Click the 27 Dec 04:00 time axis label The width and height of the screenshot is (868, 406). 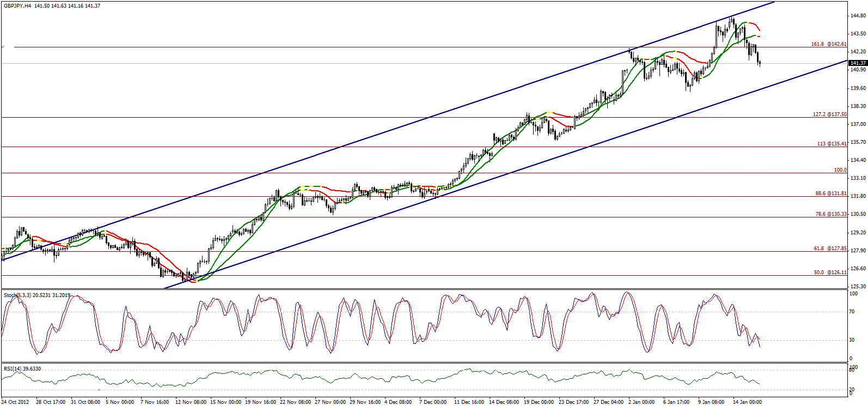point(608,402)
